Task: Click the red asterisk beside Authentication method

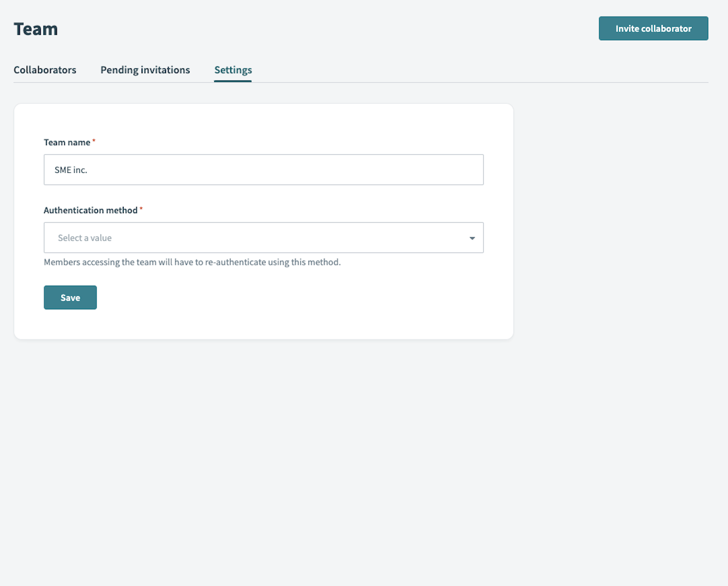Action: (141, 209)
